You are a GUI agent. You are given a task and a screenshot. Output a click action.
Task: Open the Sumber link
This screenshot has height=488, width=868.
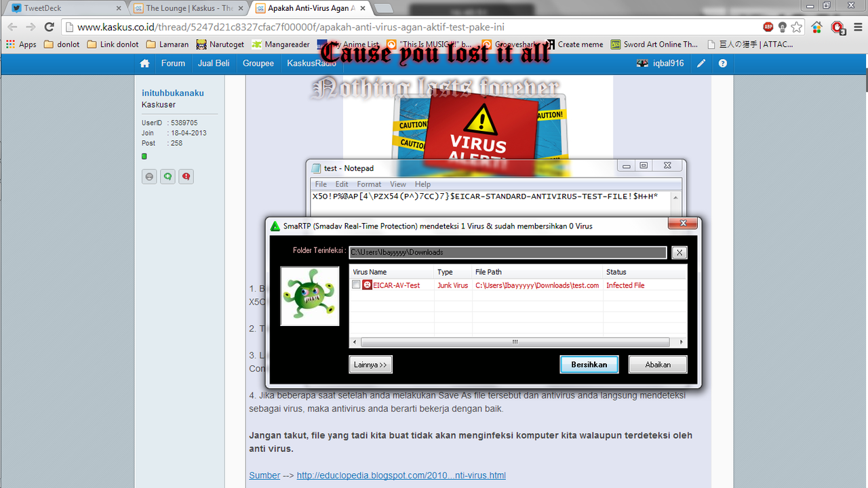coord(264,475)
